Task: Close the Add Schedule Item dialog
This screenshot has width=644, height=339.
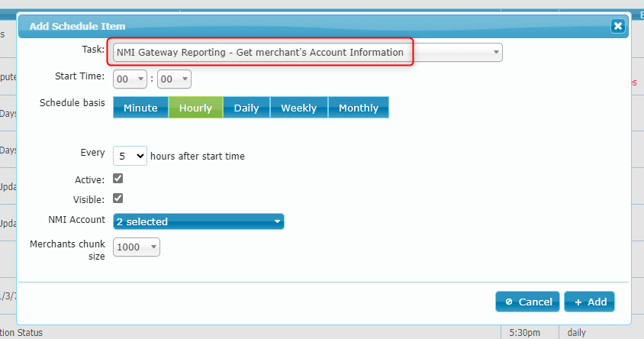Action: pos(618,26)
